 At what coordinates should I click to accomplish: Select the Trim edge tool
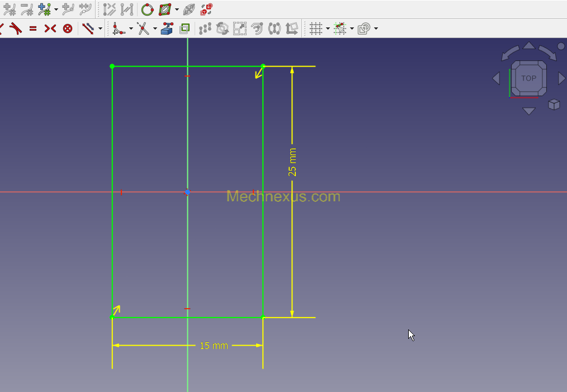coord(143,28)
